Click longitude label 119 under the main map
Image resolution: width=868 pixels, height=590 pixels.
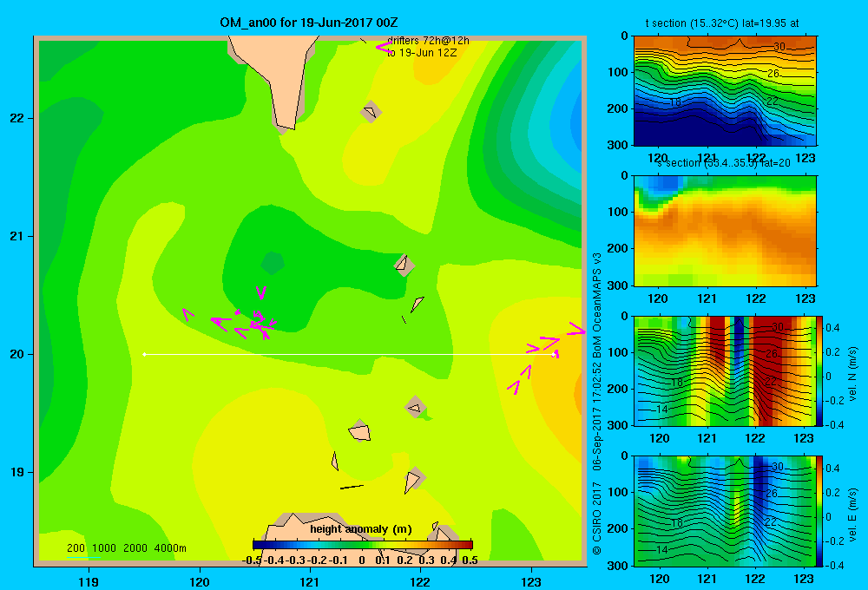tap(89, 581)
